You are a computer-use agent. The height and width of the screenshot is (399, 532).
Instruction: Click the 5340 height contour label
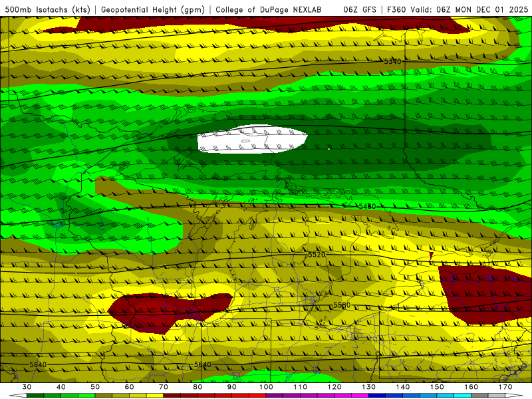[x=392, y=61]
